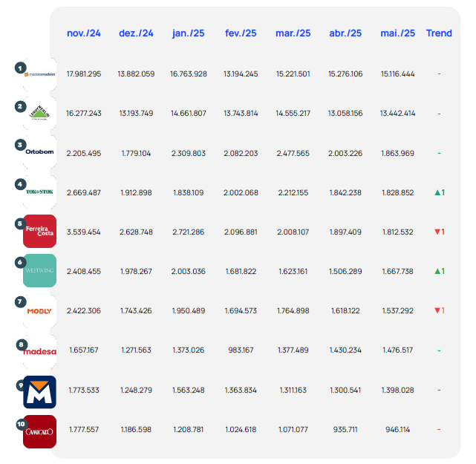The image size is (476, 464).
Task: Click the rank 10 number badge
Action: pos(21,425)
